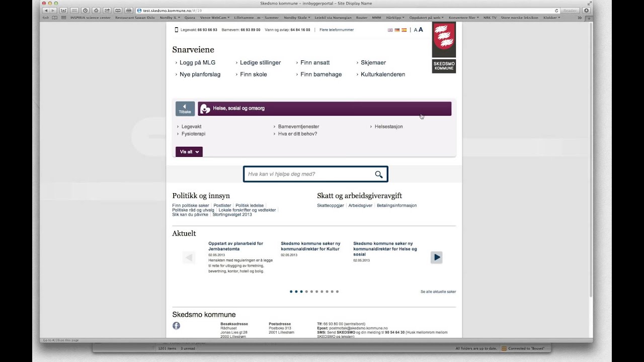Screen dimensions: 644x362
Task: Open the Kulturkalenderen shortcut
Action: tap(383, 74)
